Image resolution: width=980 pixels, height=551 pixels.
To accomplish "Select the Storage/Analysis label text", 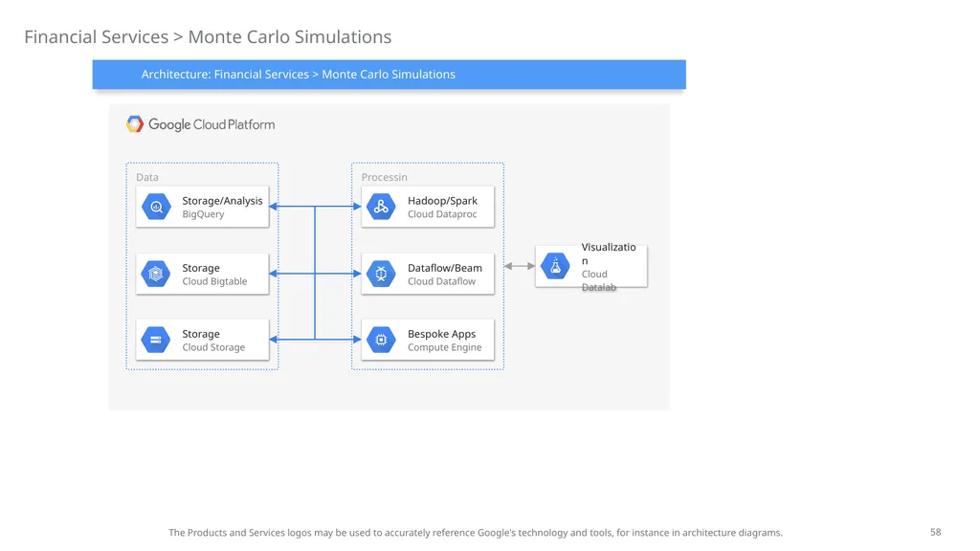I will coord(222,201).
